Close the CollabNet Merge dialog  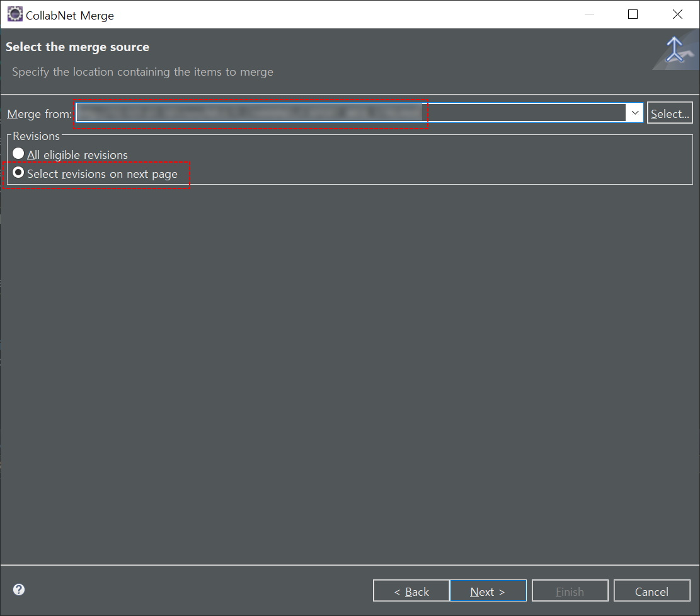tap(677, 15)
